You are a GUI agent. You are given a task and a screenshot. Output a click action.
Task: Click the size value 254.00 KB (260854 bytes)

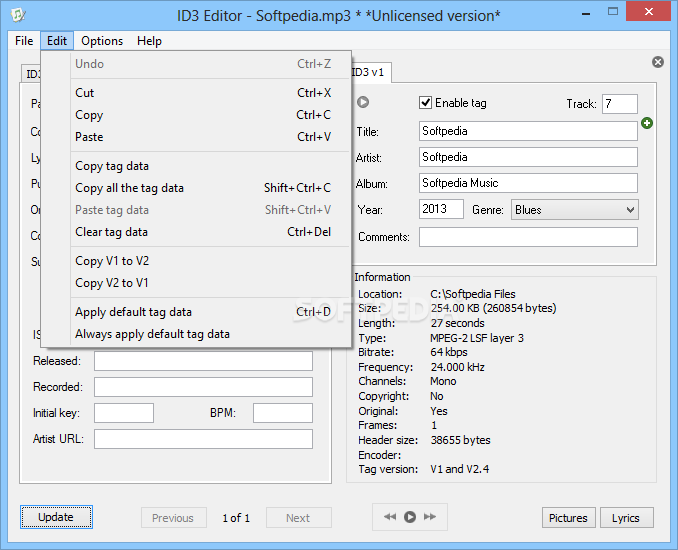click(x=493, y=308)
